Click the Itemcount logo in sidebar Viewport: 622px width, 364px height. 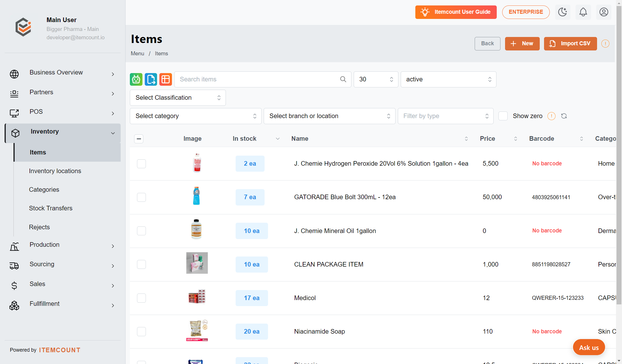(23, 27)
